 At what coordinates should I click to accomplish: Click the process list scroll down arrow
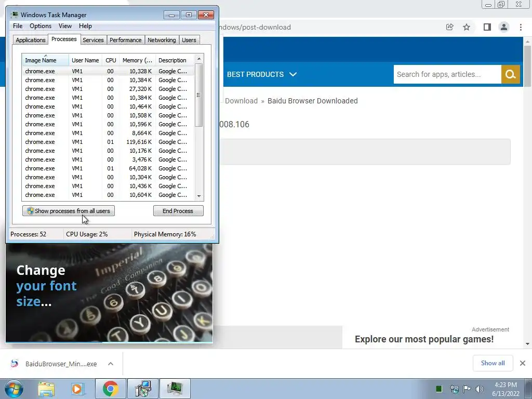199,196
